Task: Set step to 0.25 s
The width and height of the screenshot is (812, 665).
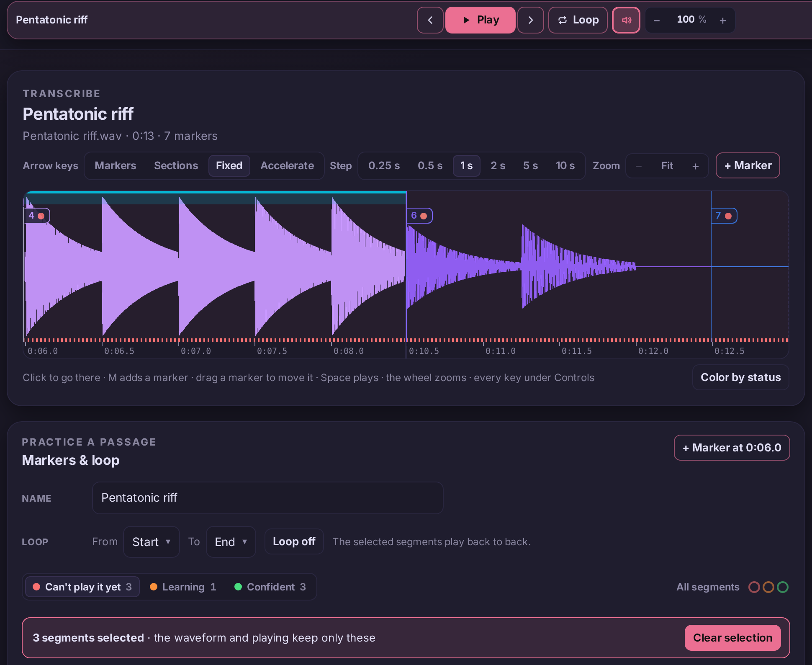Action: click(x=384, y=166)
